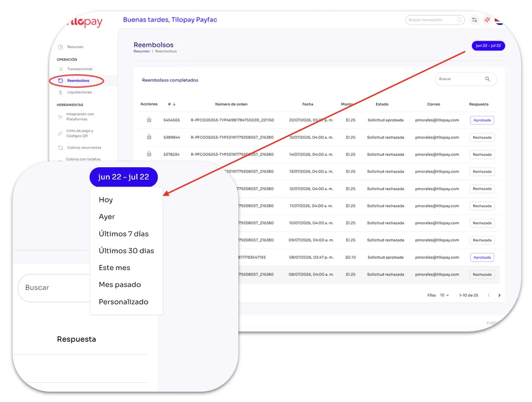The width and height of the screenshot is (532, 402).
Task: Focus the table Buscar field
Action: tap(466, 79)
